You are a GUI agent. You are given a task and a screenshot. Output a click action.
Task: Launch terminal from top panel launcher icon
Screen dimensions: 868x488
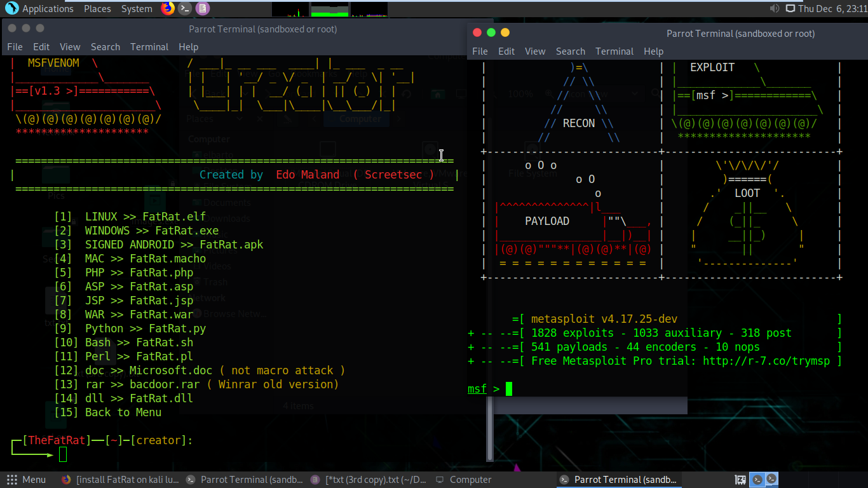tap(185, 8)
